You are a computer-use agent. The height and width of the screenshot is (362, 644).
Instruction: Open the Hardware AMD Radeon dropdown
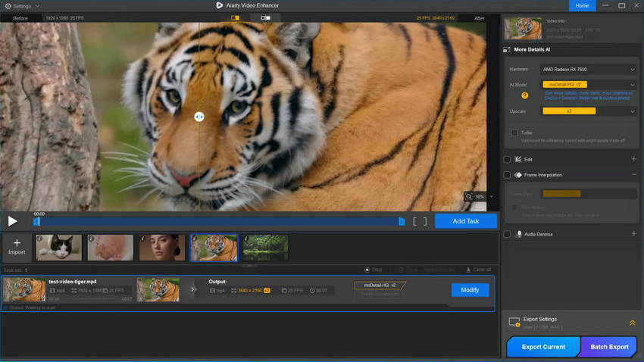(x=589, y=70)
